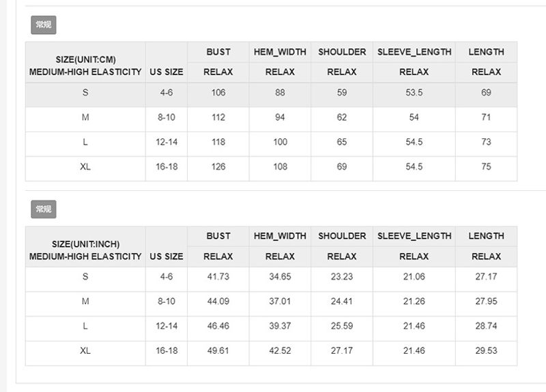Screen dimensions: 546x392
Task: Select the SIZE(UNIT:INCH) header cell
Action: click(x=85, y=246)
